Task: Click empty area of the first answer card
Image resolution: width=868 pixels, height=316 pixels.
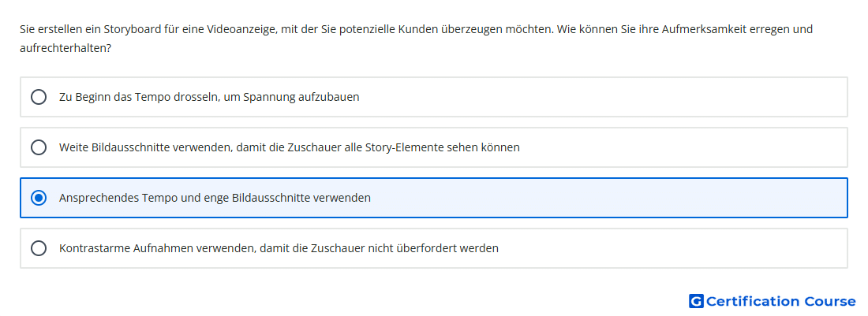Action: (x=604, y=97)
